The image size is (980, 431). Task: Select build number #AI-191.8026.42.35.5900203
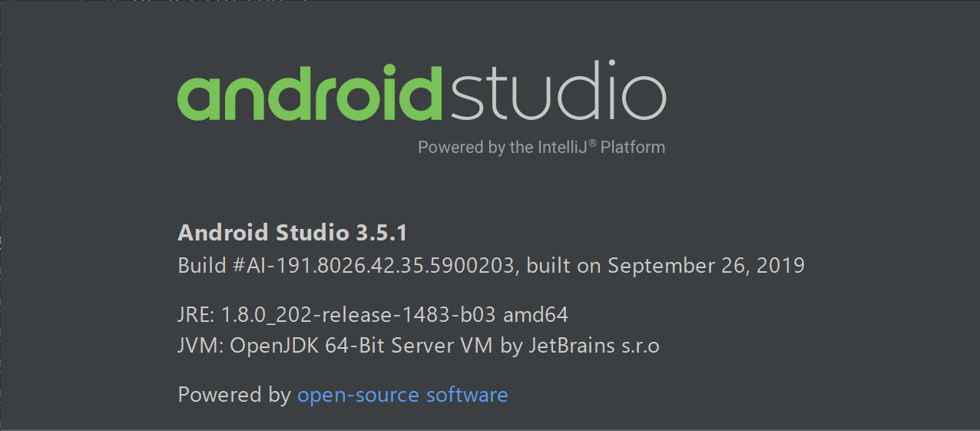pos(378,266)
